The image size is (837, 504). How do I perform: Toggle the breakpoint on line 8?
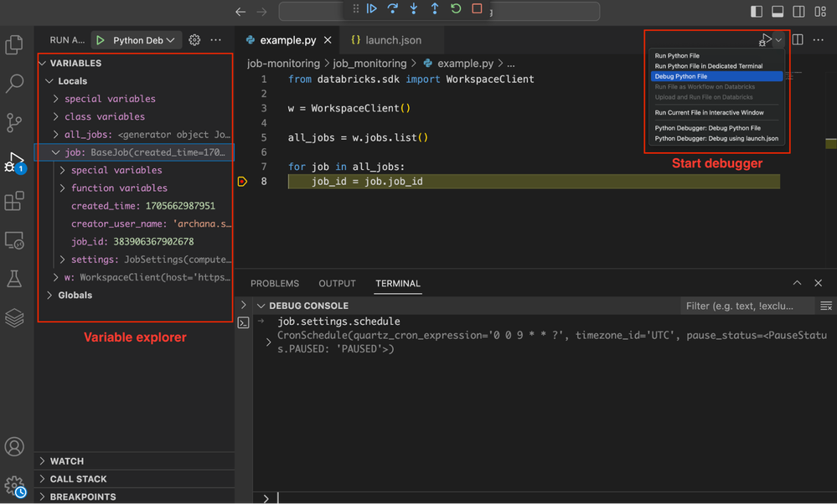point(243,182)
